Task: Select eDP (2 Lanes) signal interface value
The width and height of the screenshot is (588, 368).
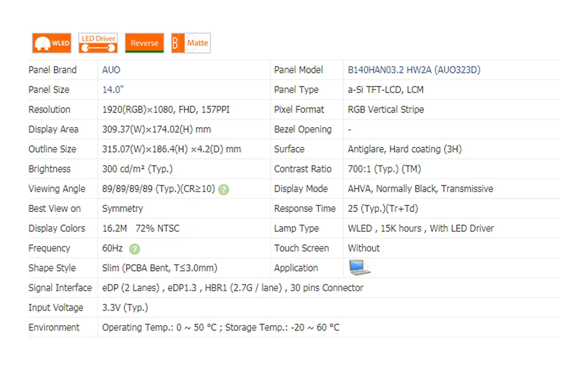Action: click(x=232, y=288)
